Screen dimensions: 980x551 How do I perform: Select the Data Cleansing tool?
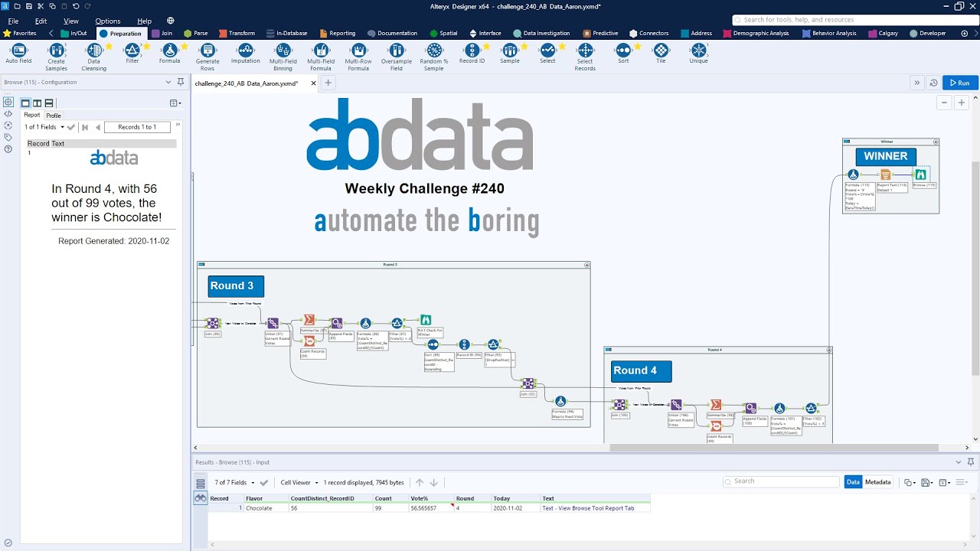(93, 57)
